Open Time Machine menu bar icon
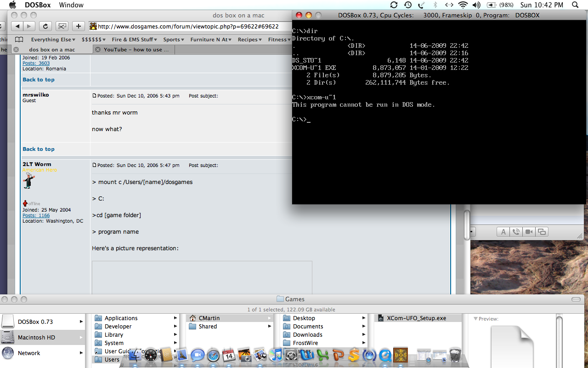Image resolution: width=588 pixels, height=368 pixels. tap(407, 5)
